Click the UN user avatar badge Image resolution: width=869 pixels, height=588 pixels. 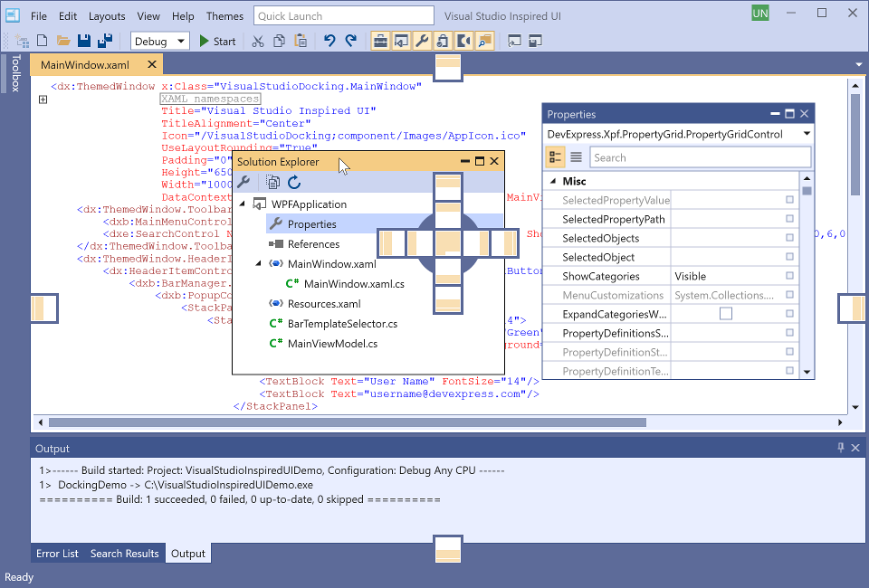point(760,14)
